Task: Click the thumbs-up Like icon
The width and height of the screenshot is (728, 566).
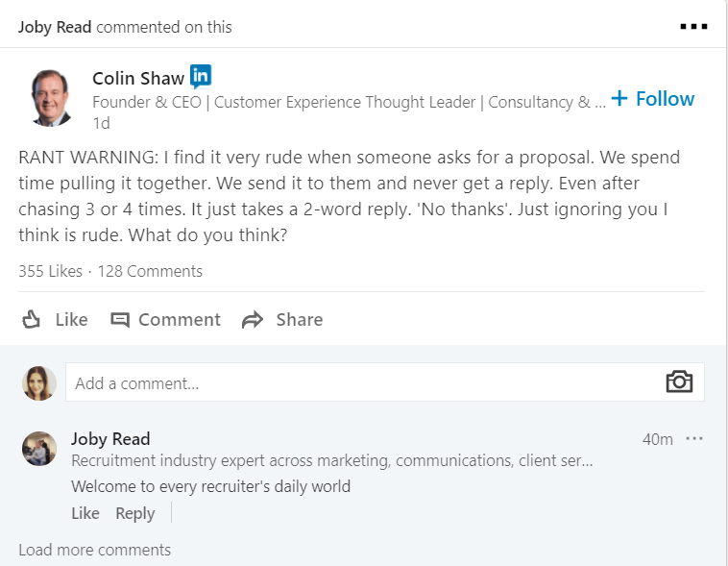Action: [x=32, y=320]
